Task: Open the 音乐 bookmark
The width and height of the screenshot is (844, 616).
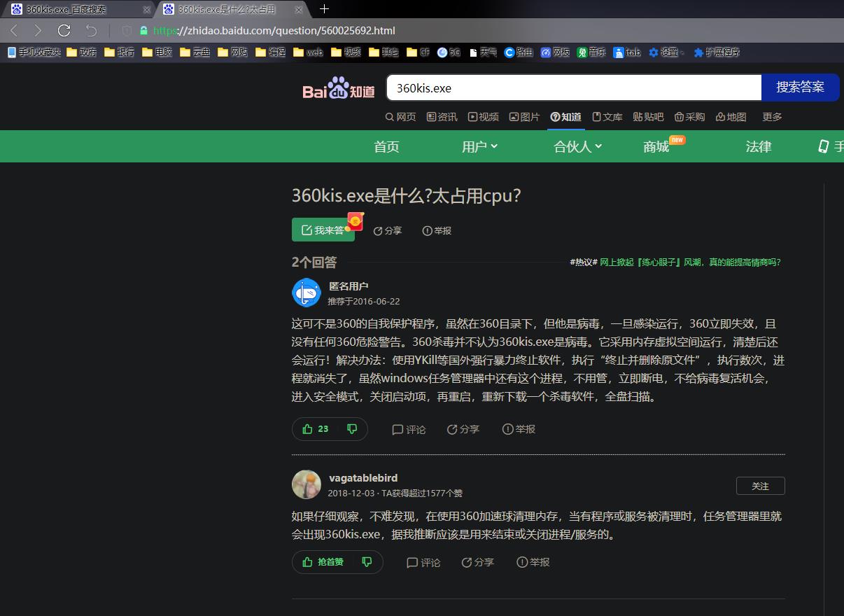Action: click(x=592, y=52)
